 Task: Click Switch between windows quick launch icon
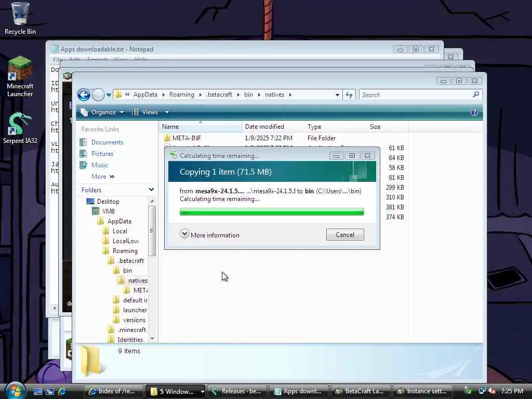(50, 391)
